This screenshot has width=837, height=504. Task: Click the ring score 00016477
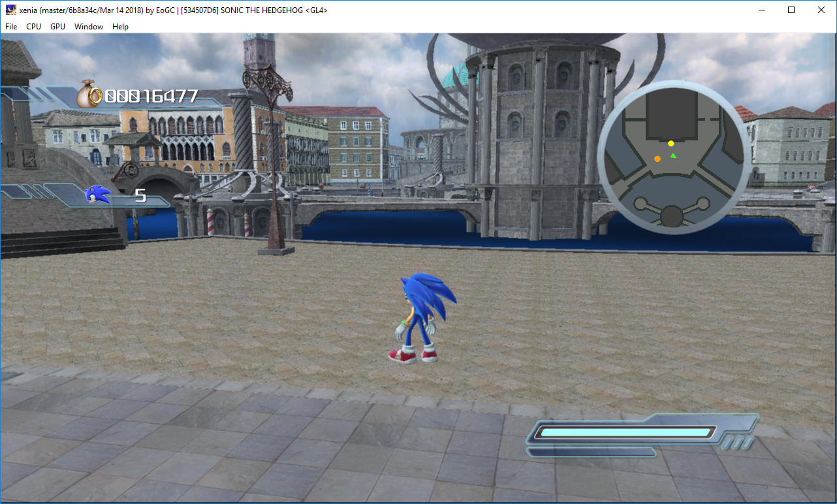[x=151, y=97]
